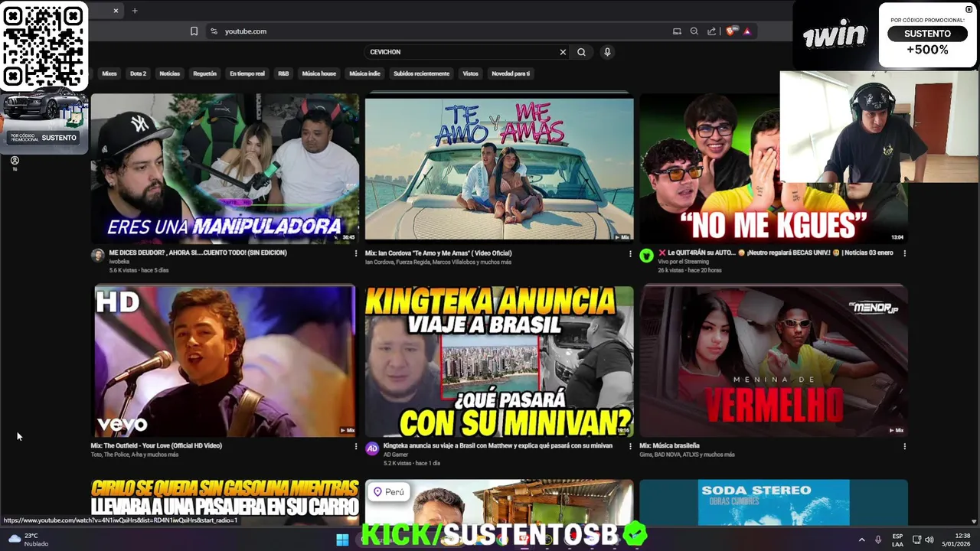Select the Dota 2 filter chip
This screenshot has height=551, width=980.
click(x=138, y=73)
